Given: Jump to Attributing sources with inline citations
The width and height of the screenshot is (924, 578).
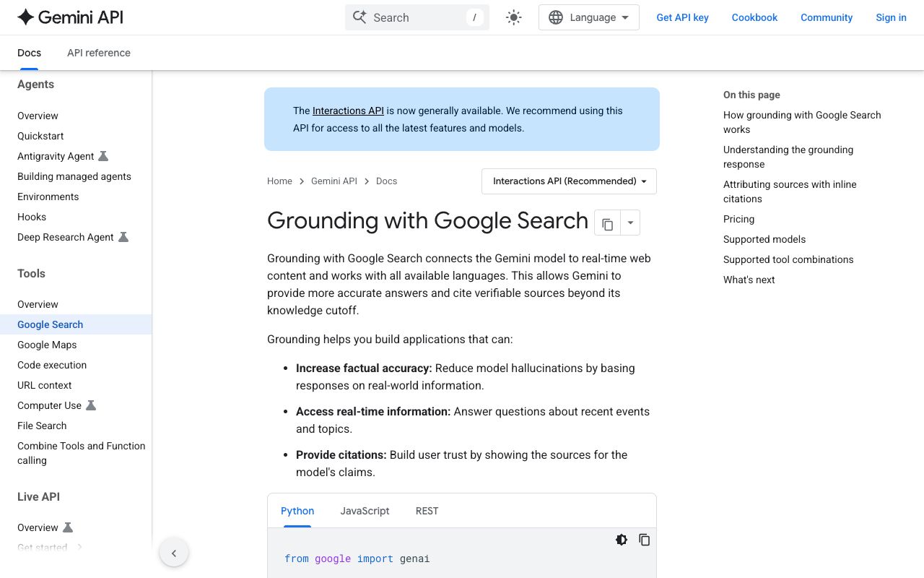Looking at the screenshot, I should [x=790, y=191].
